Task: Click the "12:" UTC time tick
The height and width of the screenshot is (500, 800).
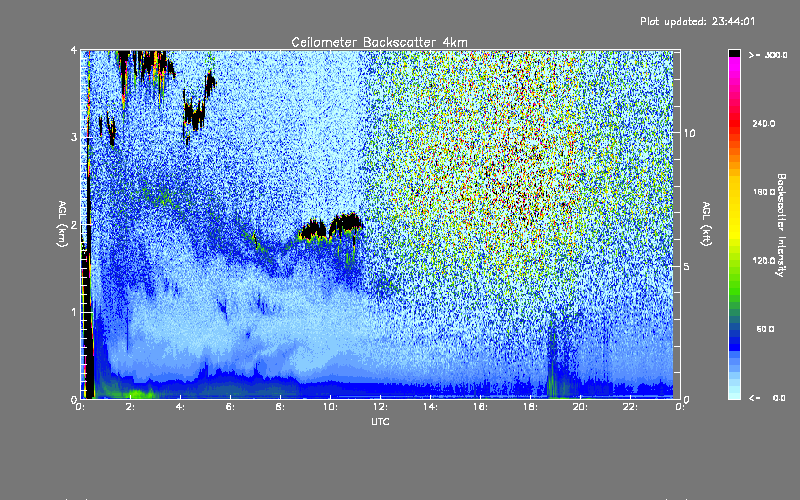Action: point(381,407)
